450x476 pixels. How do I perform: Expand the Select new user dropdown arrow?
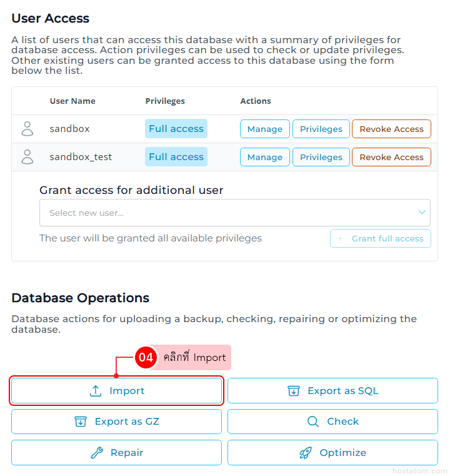422,213
